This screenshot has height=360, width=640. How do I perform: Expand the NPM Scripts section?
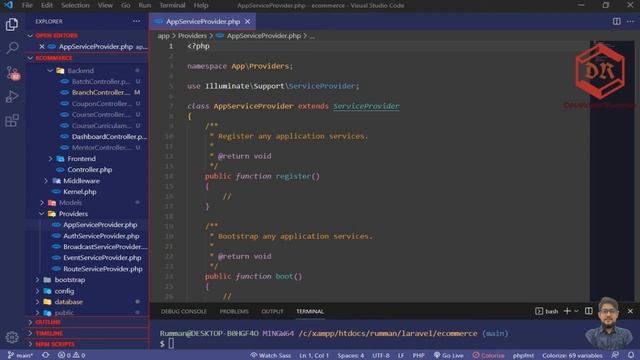(55, 344)
